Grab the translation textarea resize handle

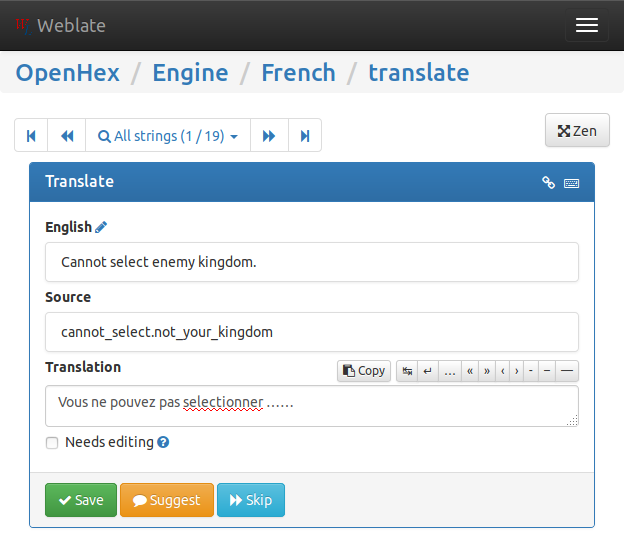[573, 421]
